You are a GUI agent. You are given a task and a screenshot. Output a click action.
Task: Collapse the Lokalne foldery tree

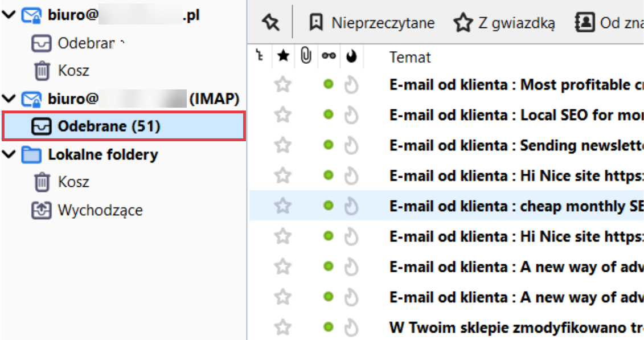[9, 155]
